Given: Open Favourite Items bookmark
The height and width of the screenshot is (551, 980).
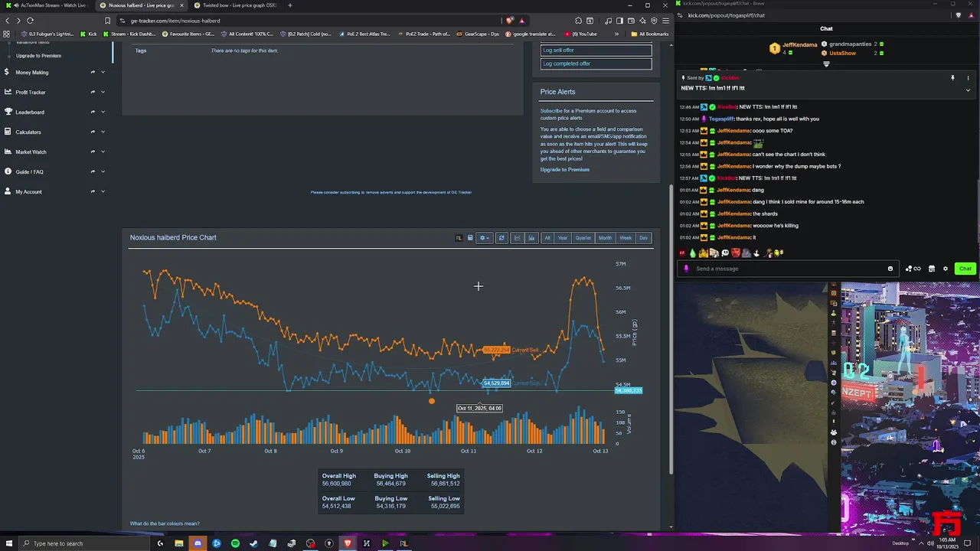Looking at the screenshot, I should [188, 34].
